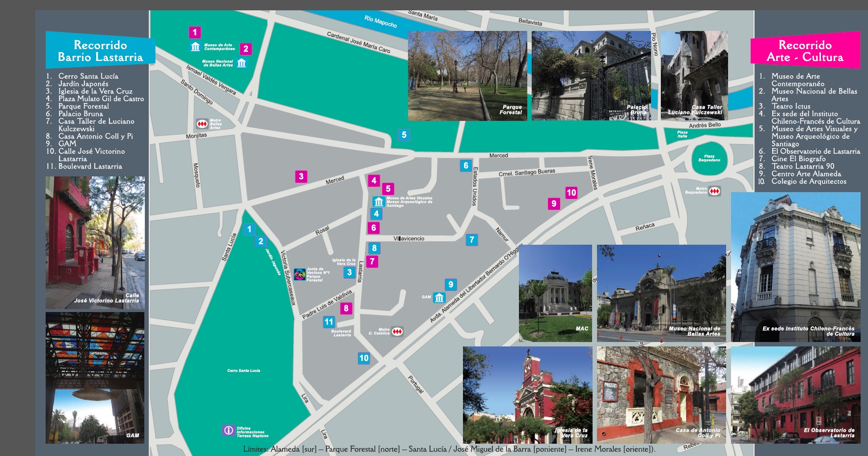Select blue marker 4 below Museo de Artes Visuales
Viewport: 868px width, 456px height.
[377, 214]
